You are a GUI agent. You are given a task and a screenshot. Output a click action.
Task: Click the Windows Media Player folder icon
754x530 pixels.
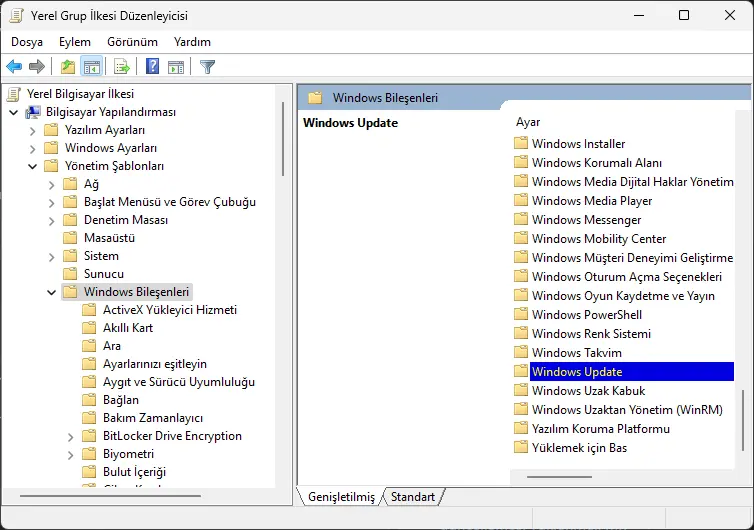pyautogui.click(x=521, y=201)
